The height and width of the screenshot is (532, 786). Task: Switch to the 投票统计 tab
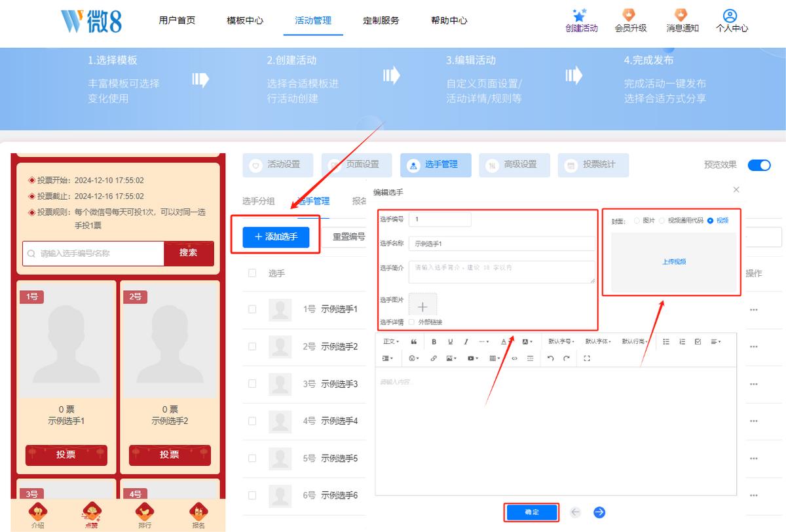click(593, 165)
